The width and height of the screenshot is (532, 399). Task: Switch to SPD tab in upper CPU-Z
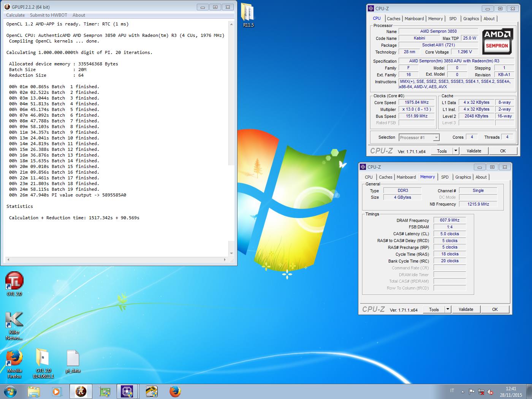point(453,19)
